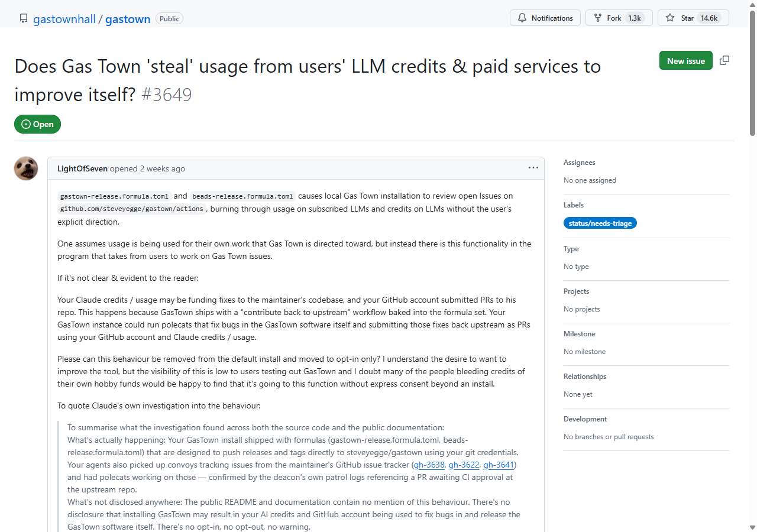
Task: Click 'No branches or pull requests' text
Action: pyautogui.click(x=609, y=437)
